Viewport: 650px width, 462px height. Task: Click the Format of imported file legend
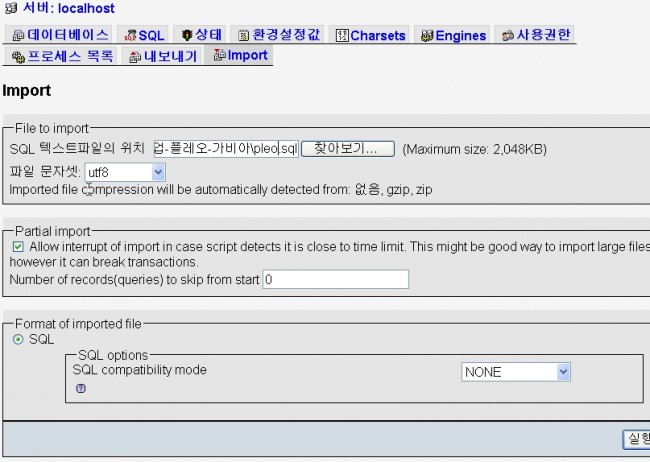78,323
